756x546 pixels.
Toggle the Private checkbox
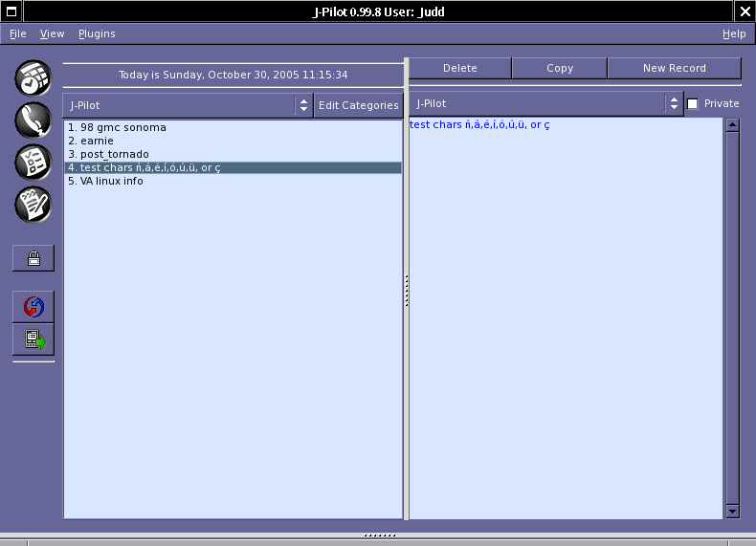pyautogui.click(x=692, y=103)
